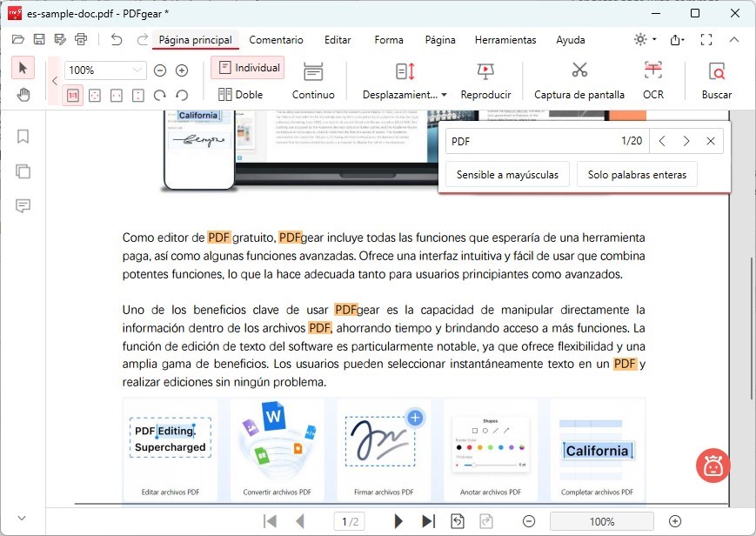Redo the last action
Screen dimensions: 756x536
pos(142,39)
